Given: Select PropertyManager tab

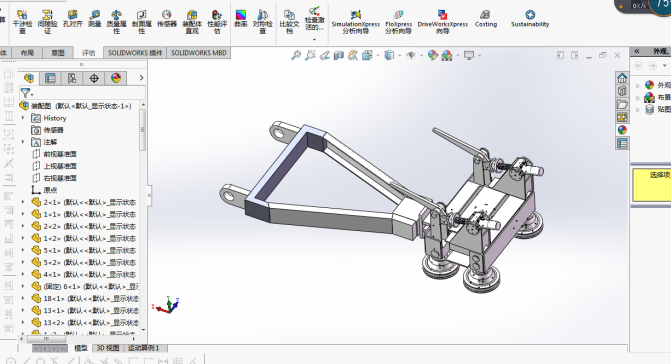Looking at the screenshot, I should (x=50, y=78).
